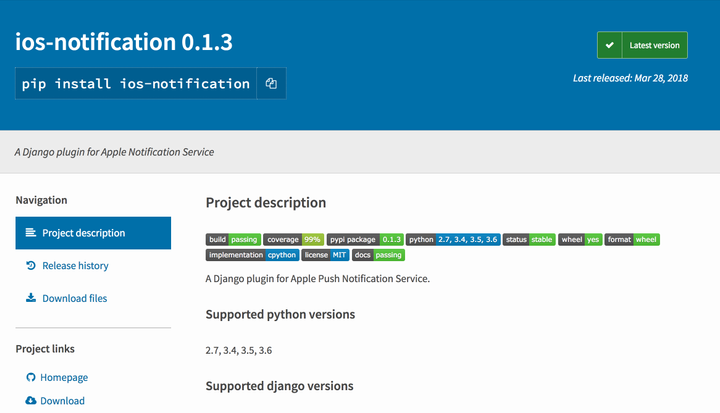
Task: Click the Project description lines icon
Action: click(x=31, y=233)
